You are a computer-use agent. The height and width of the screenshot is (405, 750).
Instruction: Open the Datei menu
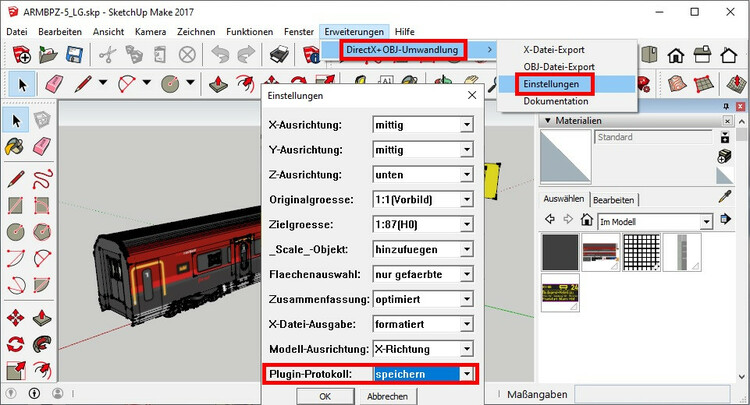pos(17,32)
